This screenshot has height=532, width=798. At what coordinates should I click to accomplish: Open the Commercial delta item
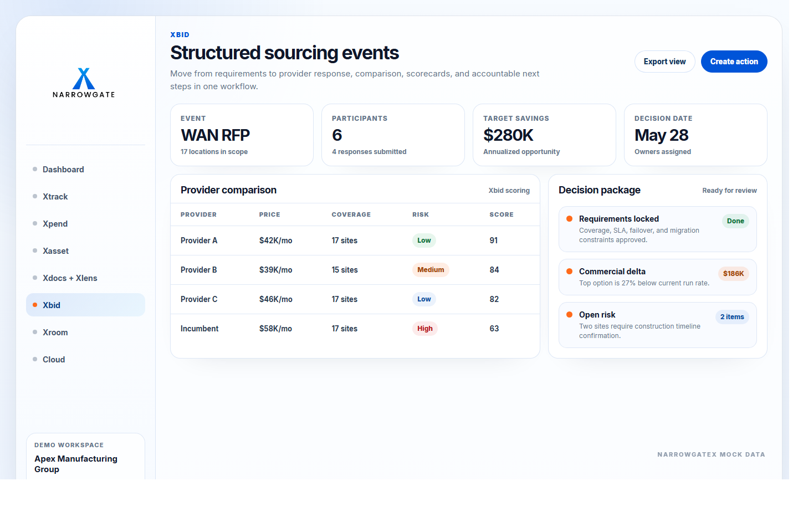(x=658, y=277)
